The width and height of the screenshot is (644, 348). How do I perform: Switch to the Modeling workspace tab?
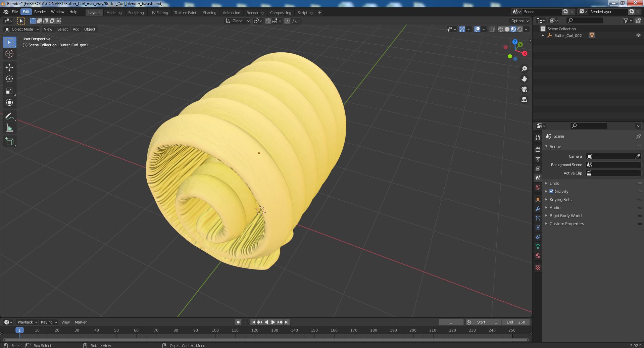[x=114, y=12]
